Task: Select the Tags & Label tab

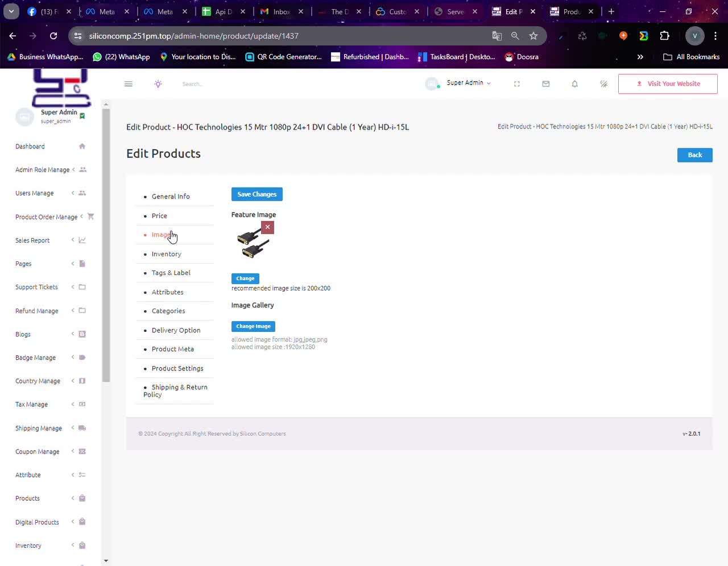Action: (171, 273)
